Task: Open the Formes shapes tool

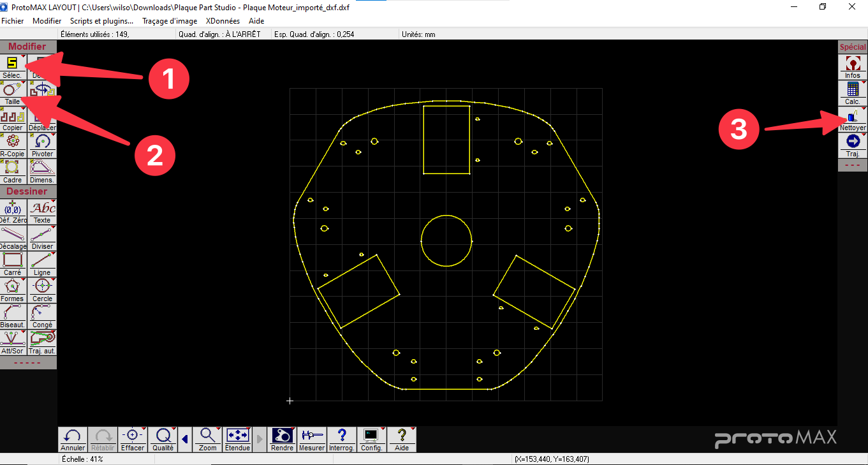Action: tap(14, 290)
